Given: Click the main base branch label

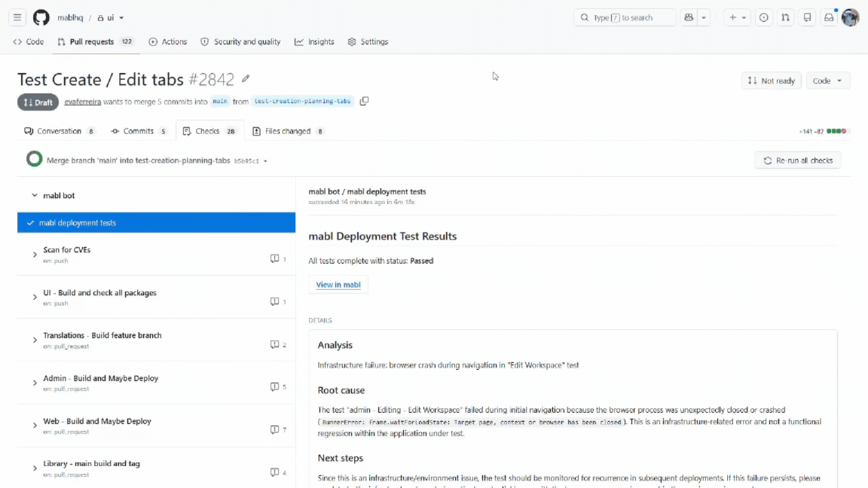Looking at the screenshot, I should coord(220,101).
